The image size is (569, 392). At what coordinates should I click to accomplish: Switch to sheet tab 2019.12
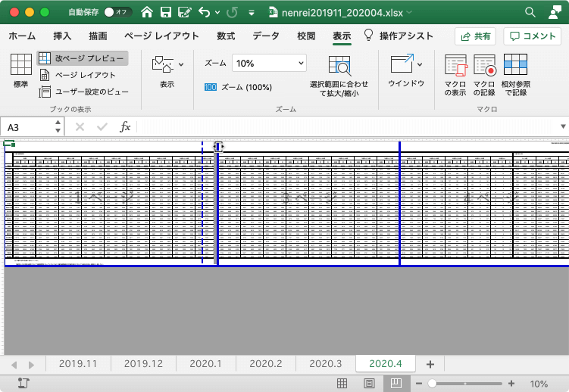point(143,364)
